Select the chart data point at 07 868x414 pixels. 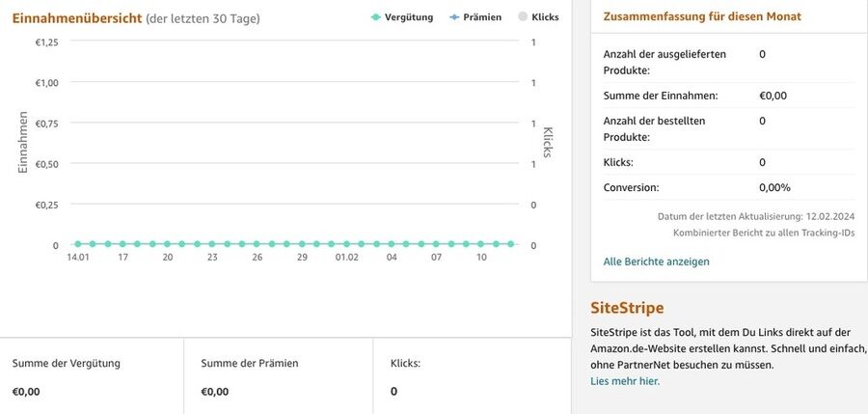pos(437,244)
